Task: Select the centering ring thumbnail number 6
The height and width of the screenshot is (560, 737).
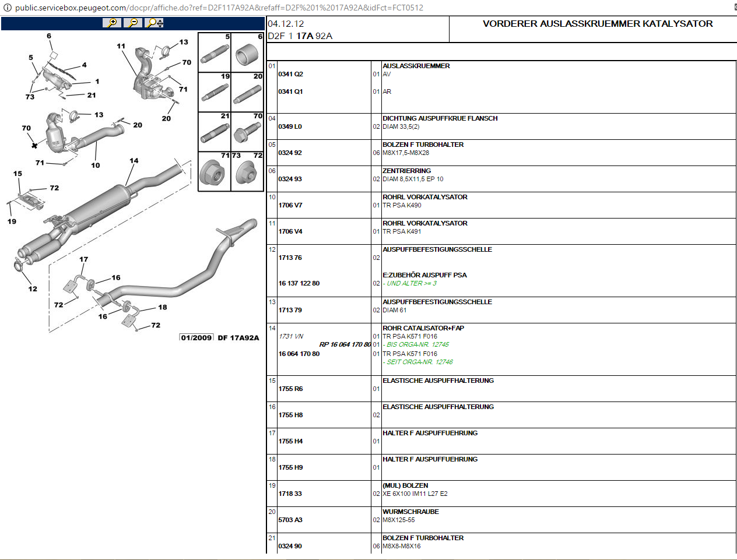Action: point(248,54)
